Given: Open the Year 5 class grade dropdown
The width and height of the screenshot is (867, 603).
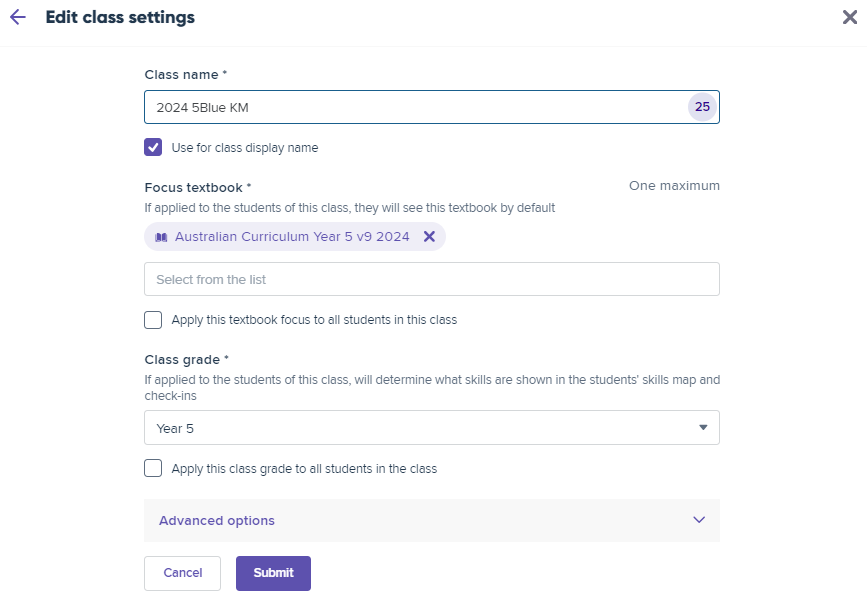Looking at the screenshot, I should 432,428.
